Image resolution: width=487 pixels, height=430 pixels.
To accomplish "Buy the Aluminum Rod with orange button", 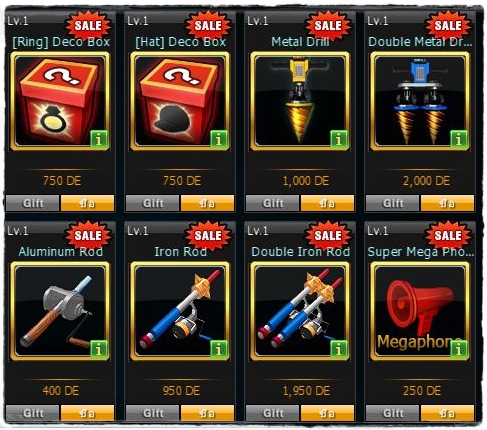I will pos(87,413).
